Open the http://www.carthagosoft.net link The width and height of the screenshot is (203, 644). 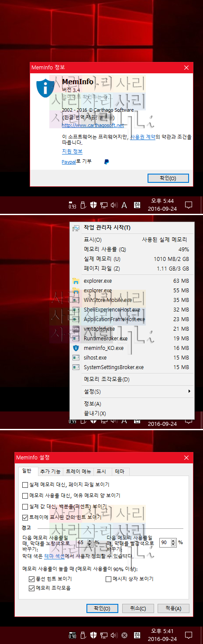coord(93,125)
